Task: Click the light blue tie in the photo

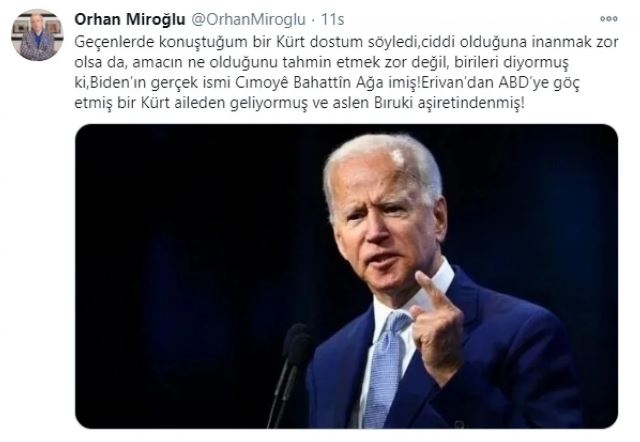Action: pos(384,367)
